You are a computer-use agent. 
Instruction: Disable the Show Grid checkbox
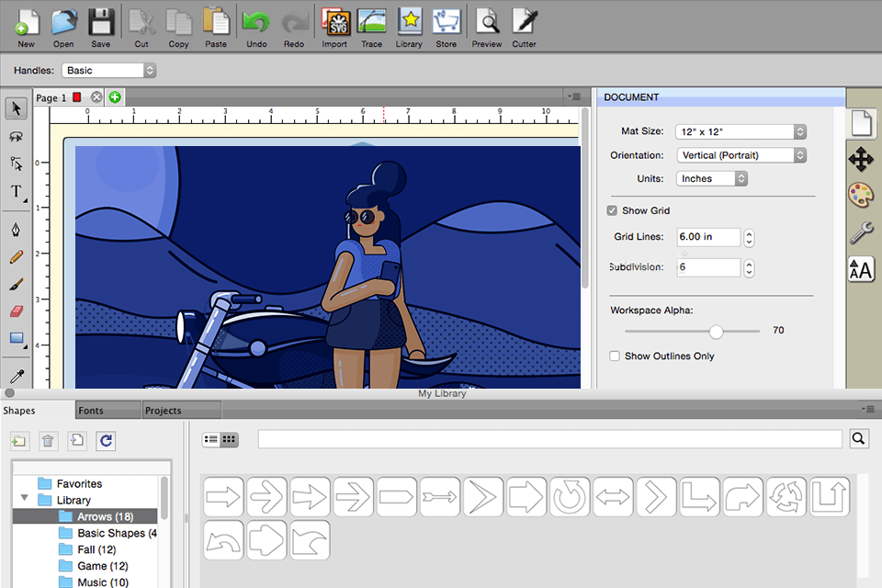(x=613, y=210)
